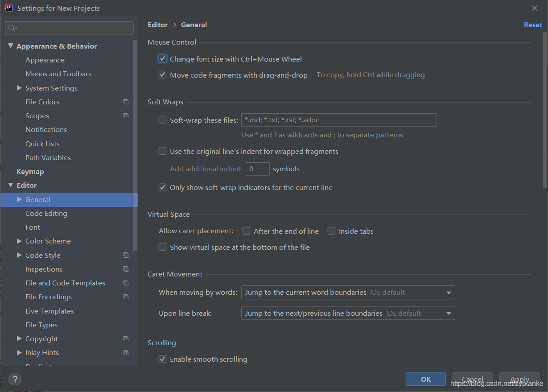The width and height of the screenshot is (548, 392).
Task: Click Editor in the breadcrumb path
Action: (158, 25)
